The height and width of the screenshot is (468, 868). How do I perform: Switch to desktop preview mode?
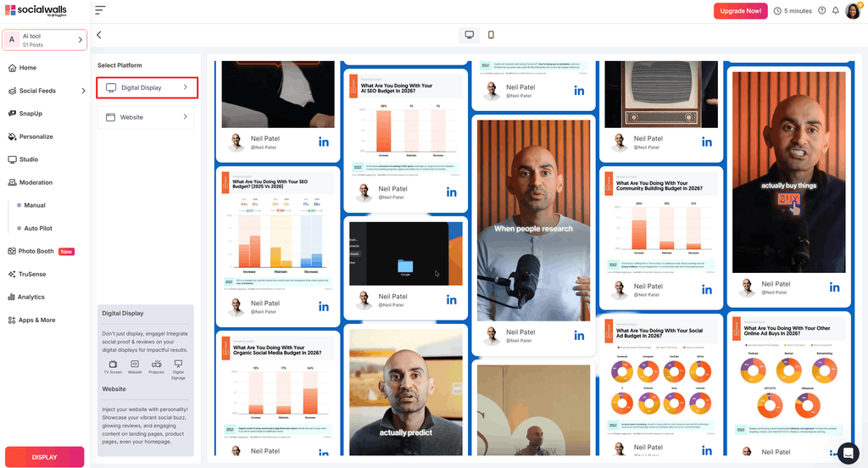coord(470,35)
